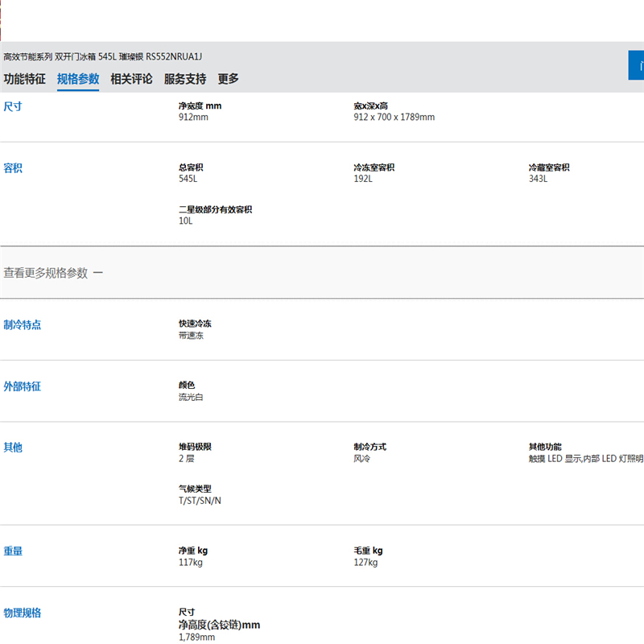Click the 912 x 700 x 1789mm value
644x644 pixels.
394,118
